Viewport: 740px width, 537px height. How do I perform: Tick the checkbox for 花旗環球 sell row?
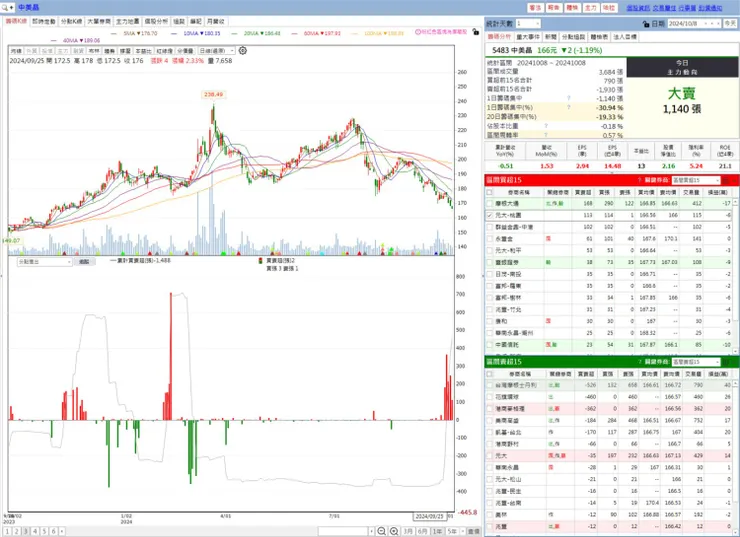[489, 397]
